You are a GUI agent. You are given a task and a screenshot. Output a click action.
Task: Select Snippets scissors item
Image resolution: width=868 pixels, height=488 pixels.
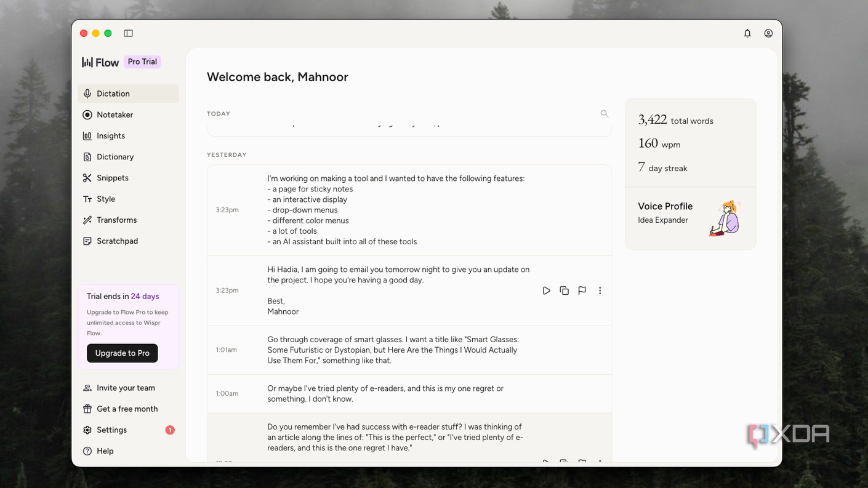(x=128, y=178)
